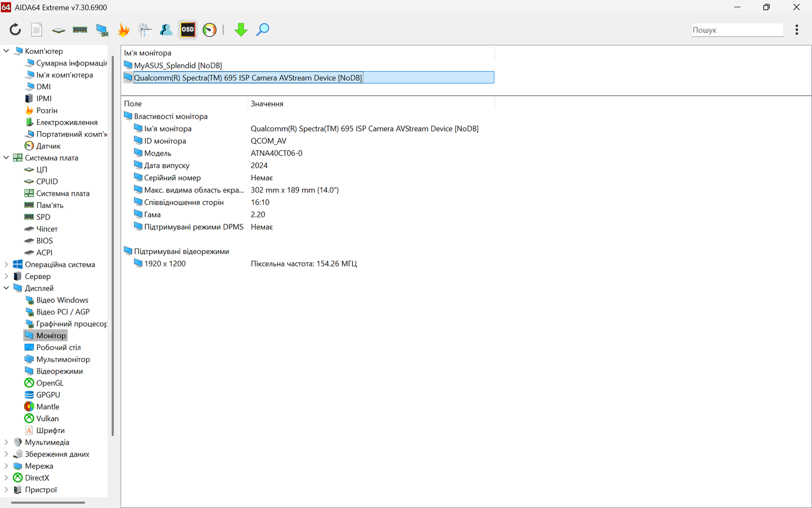This screenshot has height=508, width=812.
Task: Open the three-dot options menu
Action: (797, 30)
